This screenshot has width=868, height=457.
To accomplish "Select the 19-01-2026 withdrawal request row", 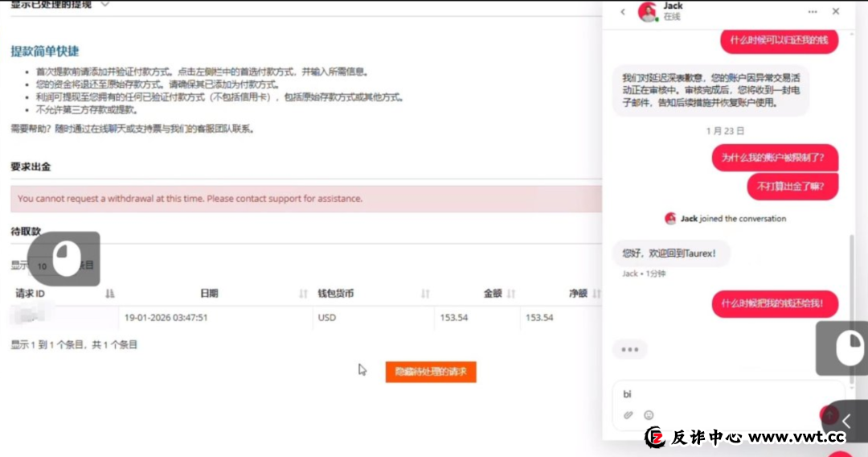I will pos(241,318).
